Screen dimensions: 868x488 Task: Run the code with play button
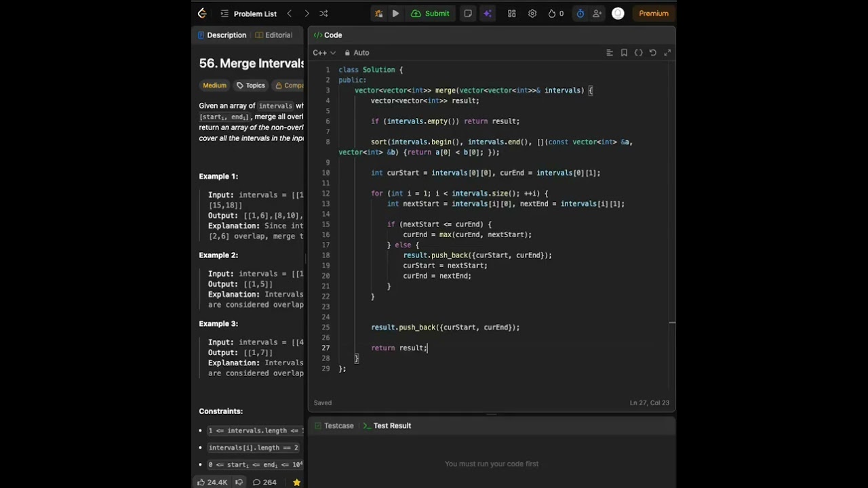(395, 14)
